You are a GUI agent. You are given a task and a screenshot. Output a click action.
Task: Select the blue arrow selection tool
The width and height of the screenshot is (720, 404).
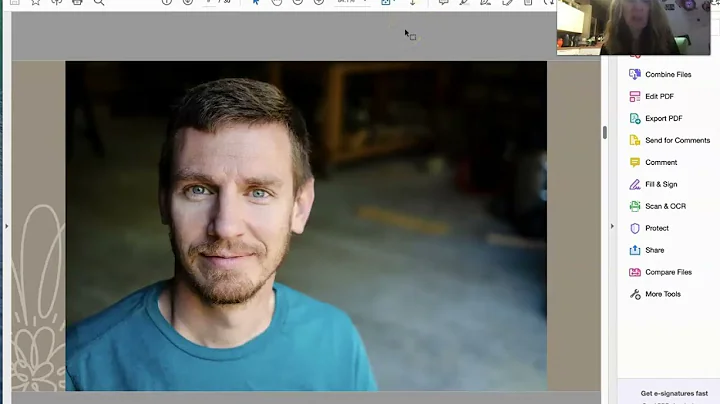pos(256,2)
